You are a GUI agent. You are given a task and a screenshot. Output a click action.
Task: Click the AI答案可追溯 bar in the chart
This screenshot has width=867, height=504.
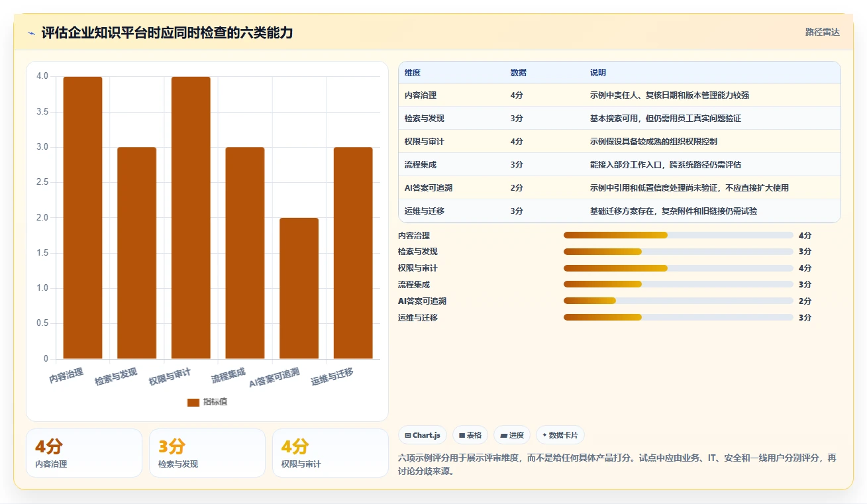[299, 289]
